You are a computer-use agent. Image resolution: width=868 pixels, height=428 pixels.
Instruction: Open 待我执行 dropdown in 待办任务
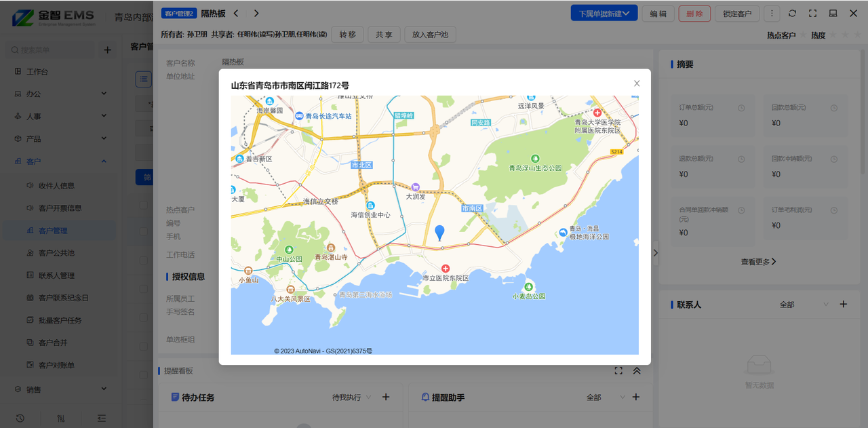click(351, 397)
